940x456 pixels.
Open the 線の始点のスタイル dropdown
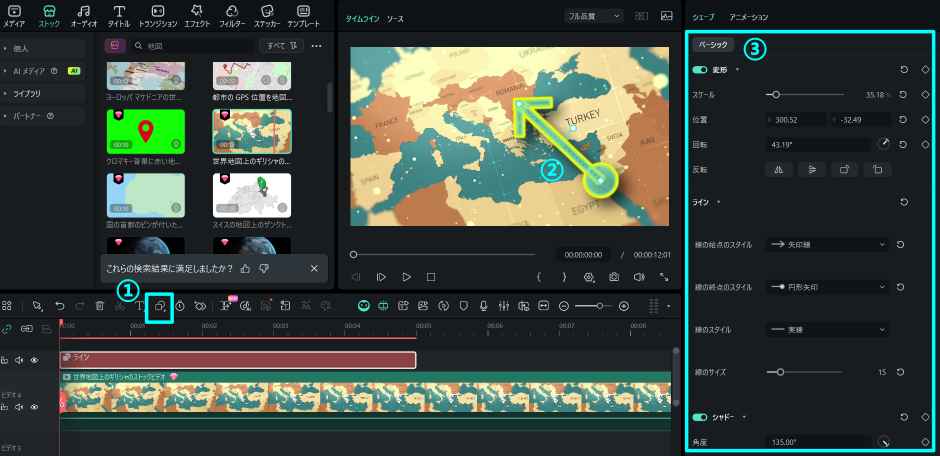point(827,244)
